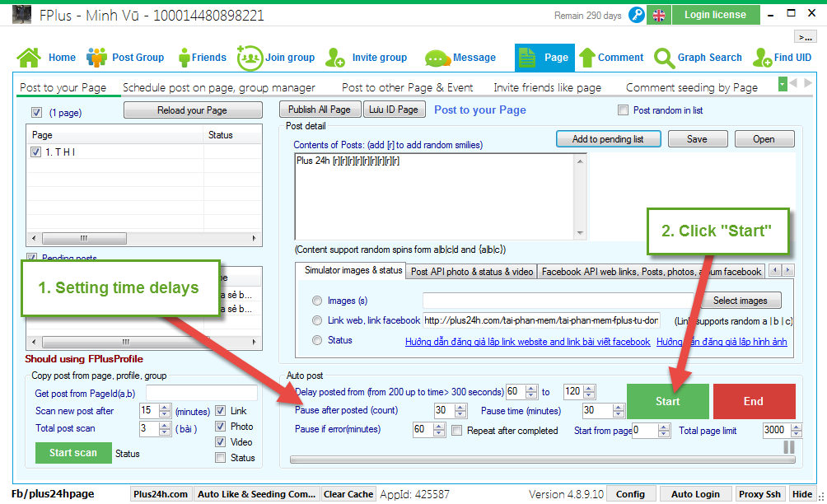This screenshot has height=504, width=827.
Task: Open Message speech bubble icon
Action: point(437,58)
